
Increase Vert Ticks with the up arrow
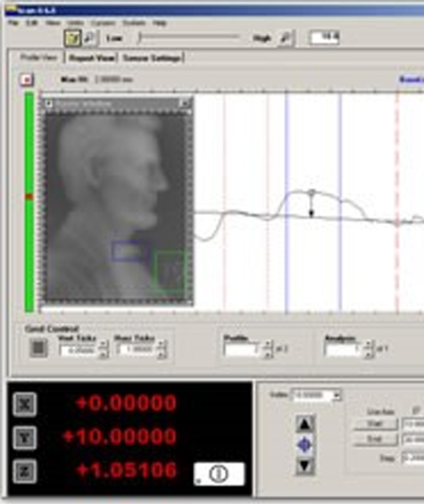[x=104, y=344]
